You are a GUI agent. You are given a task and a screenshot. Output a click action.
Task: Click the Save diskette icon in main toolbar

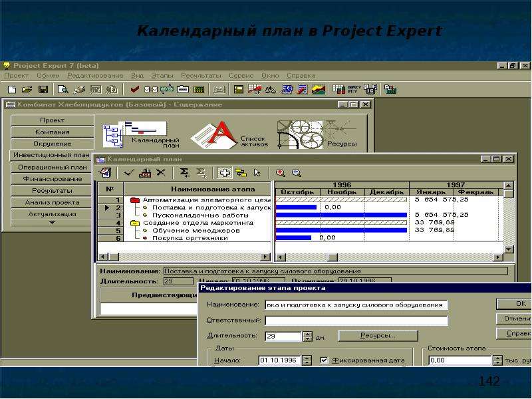[x=43, y=90]
